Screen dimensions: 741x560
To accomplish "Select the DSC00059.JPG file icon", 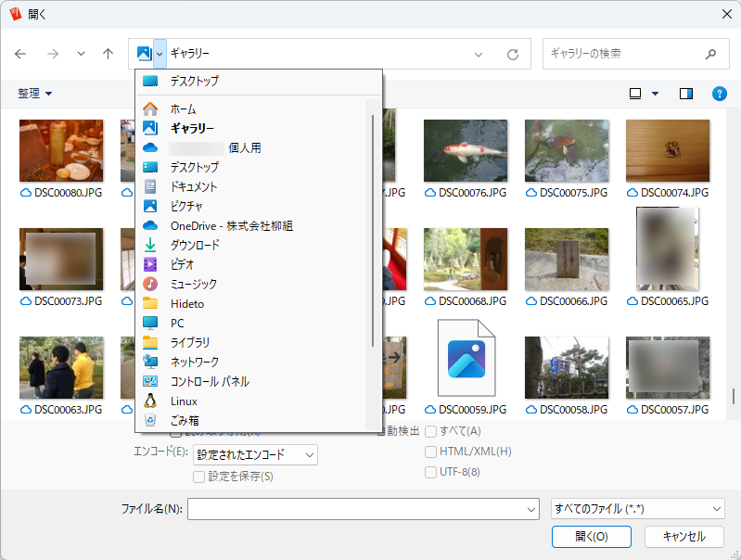I will tap(466, 358).
